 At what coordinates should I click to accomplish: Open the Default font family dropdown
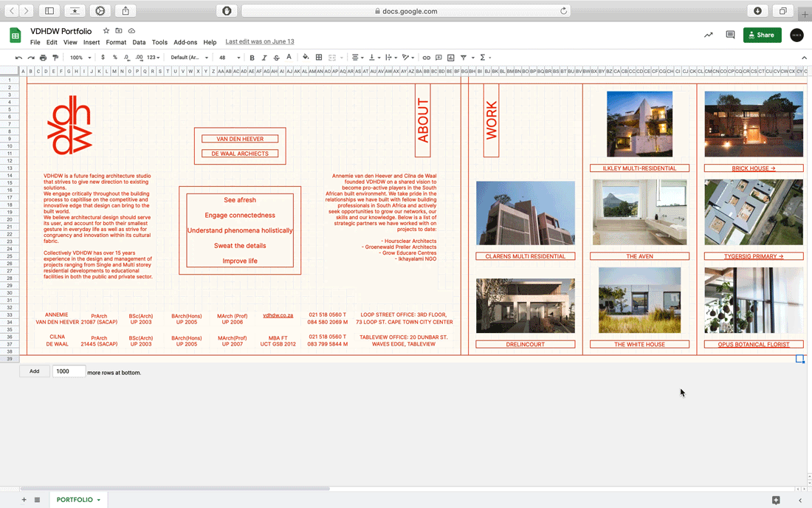[189, 58]
